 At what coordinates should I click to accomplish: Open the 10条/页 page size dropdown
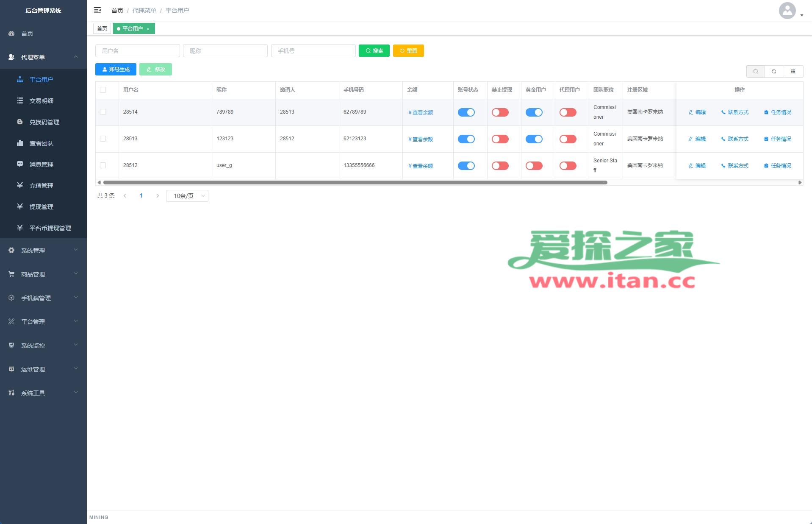tap(187, 196)
